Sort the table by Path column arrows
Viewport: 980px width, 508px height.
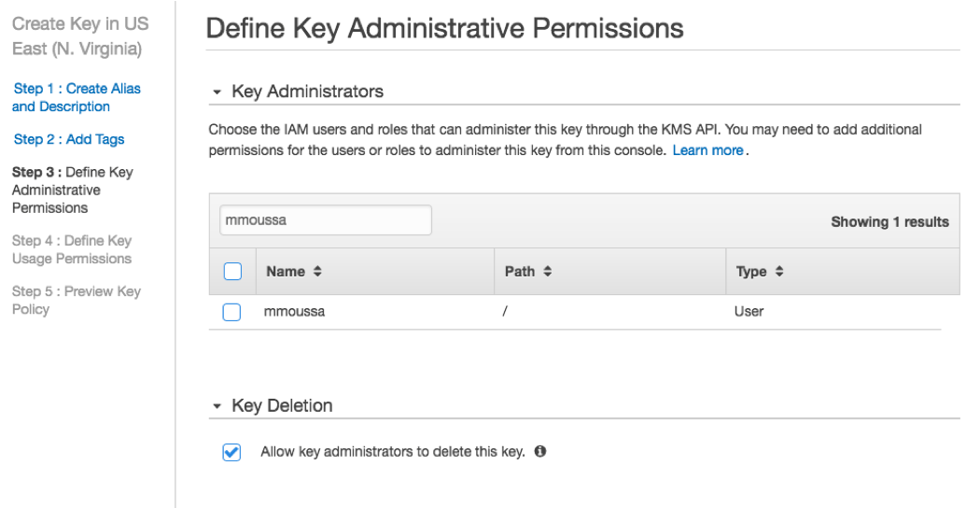pyautogui.click(x=548, y=271)
